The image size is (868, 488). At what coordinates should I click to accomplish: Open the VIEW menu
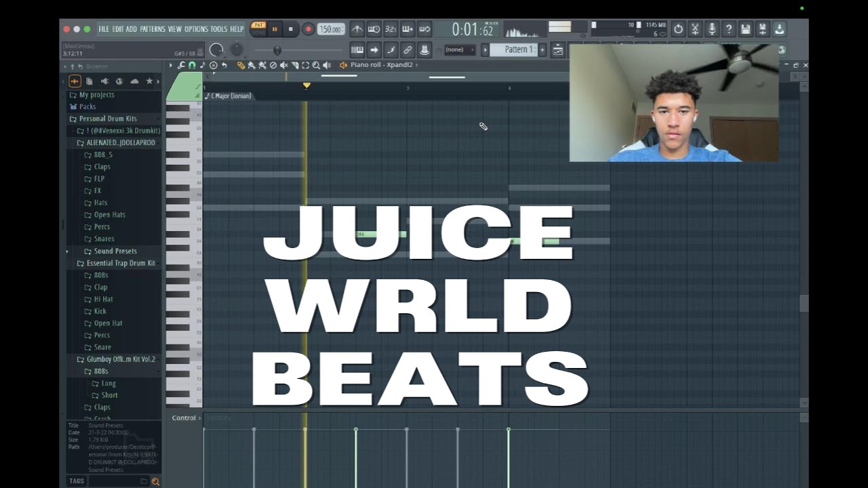click(175, 29)
